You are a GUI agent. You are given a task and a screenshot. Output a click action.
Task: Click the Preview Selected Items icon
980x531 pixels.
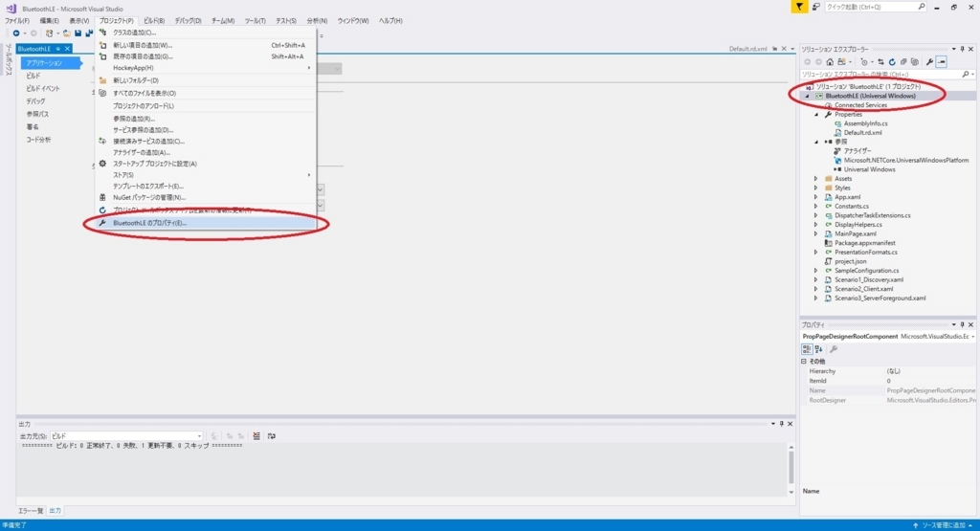942,62
